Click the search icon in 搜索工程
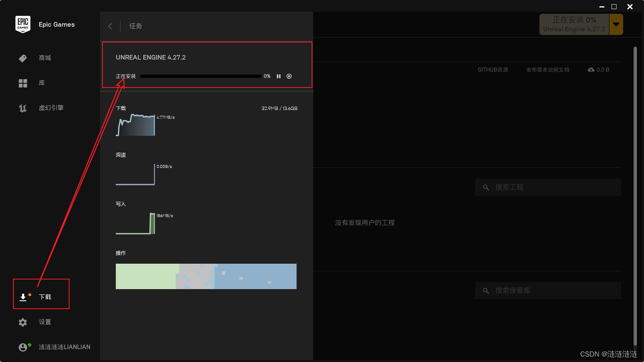This screenshot has width=644, height=362. pyautogui.click(x=486, y=187)
